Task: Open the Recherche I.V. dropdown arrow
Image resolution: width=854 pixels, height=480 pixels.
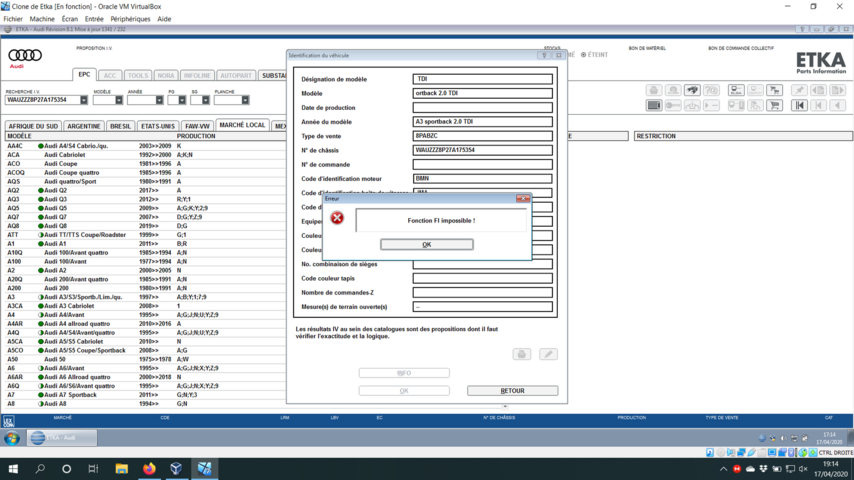Action: pyautogui.click(x=84, y=100)
